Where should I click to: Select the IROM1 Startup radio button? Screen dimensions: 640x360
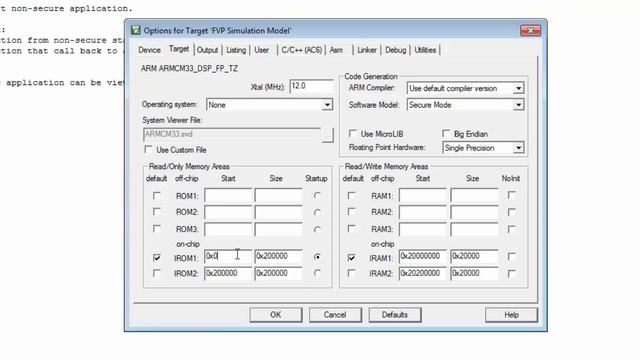click(x=317, y=257)
